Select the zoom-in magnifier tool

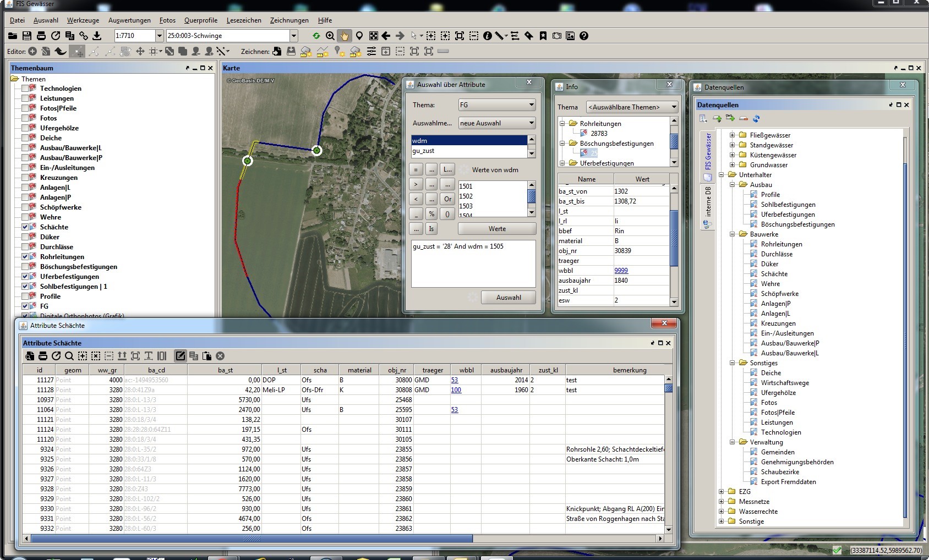[330, 36]
